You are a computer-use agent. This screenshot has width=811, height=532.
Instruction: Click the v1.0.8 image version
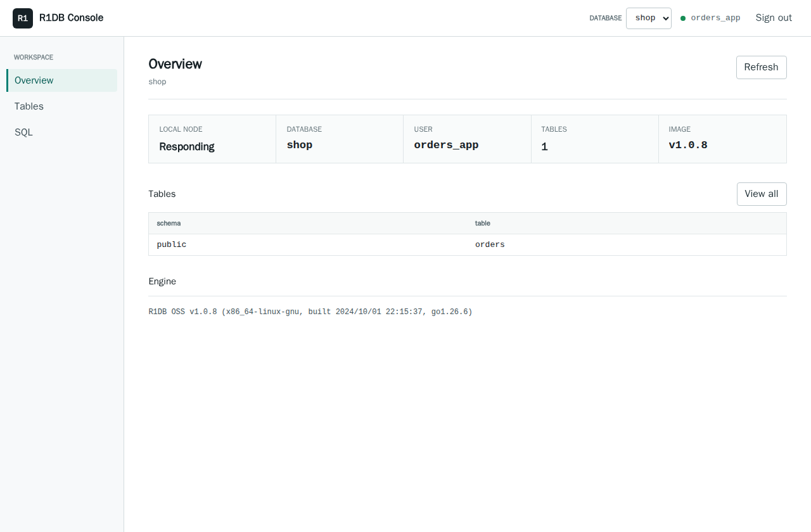point(688,145)
